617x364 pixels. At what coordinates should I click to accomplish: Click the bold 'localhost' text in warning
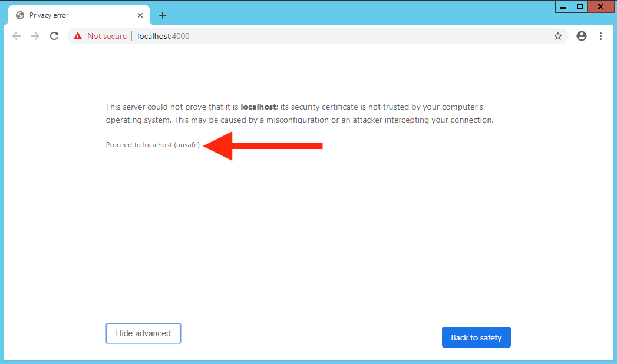[x=258, y=107]
